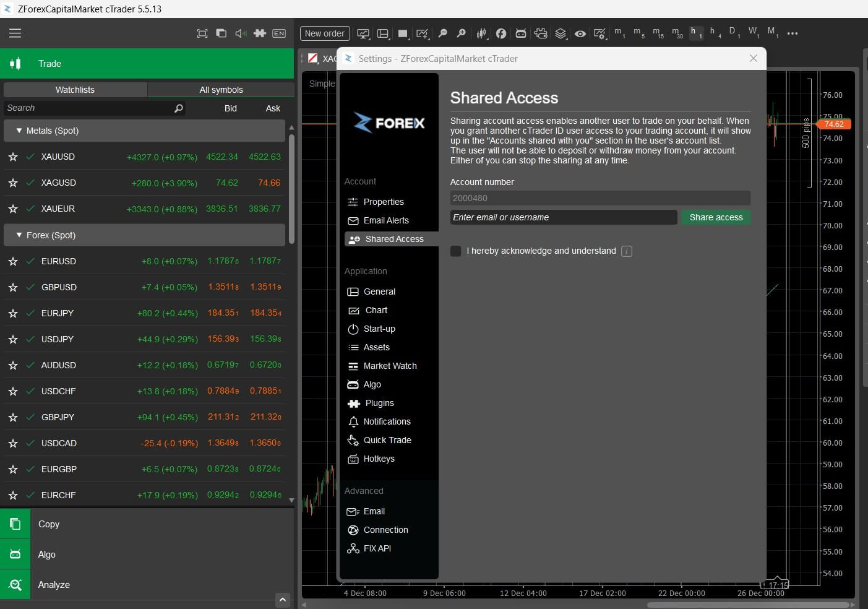Click the Algo robot icon in chart toolbar
Viewport: 868px width, 609px height.
[x=521, y=33]
